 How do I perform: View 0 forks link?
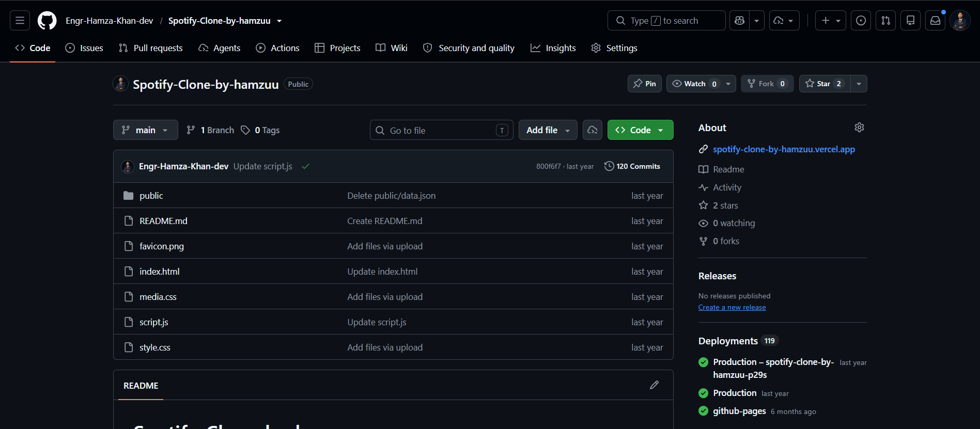719,241
